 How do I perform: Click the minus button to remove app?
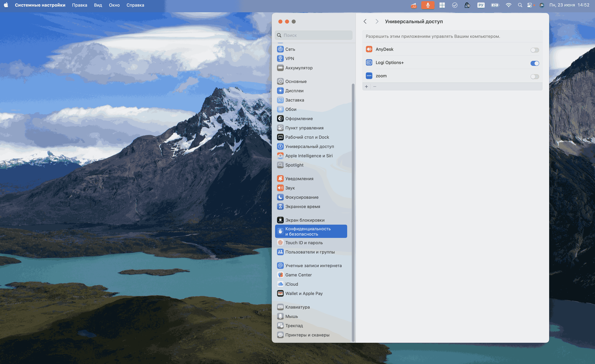tap(375, 87)
